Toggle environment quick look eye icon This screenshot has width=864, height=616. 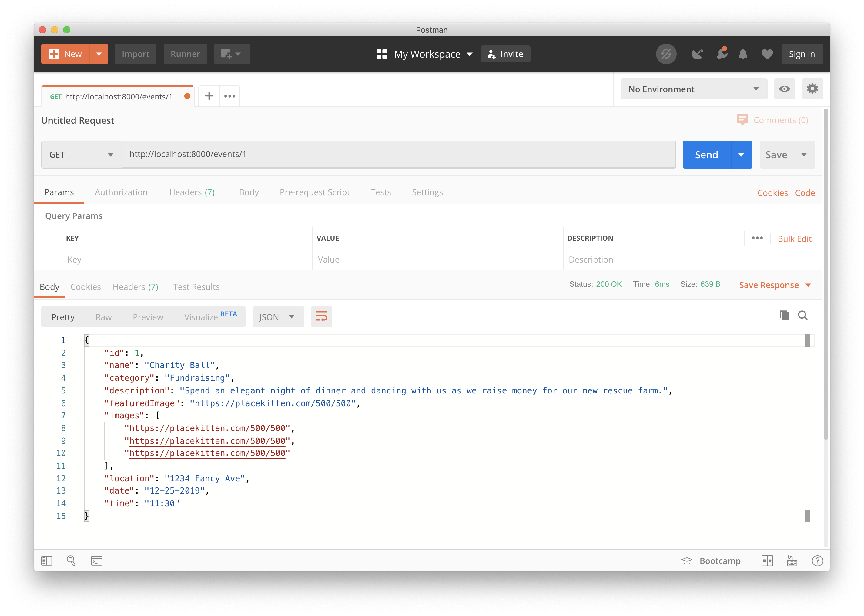pyautogui.click(x=784, y=89)
